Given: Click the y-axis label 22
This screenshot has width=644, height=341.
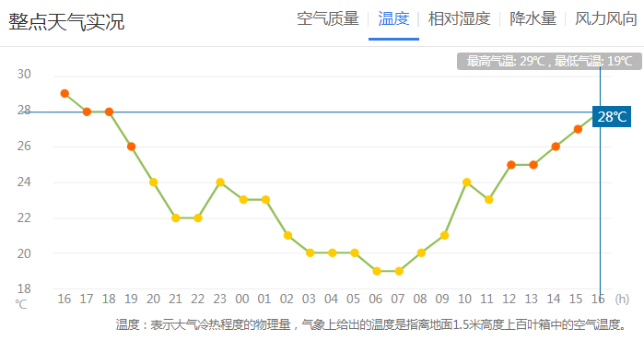Looking at the screenshot, I should coord(24,218).
